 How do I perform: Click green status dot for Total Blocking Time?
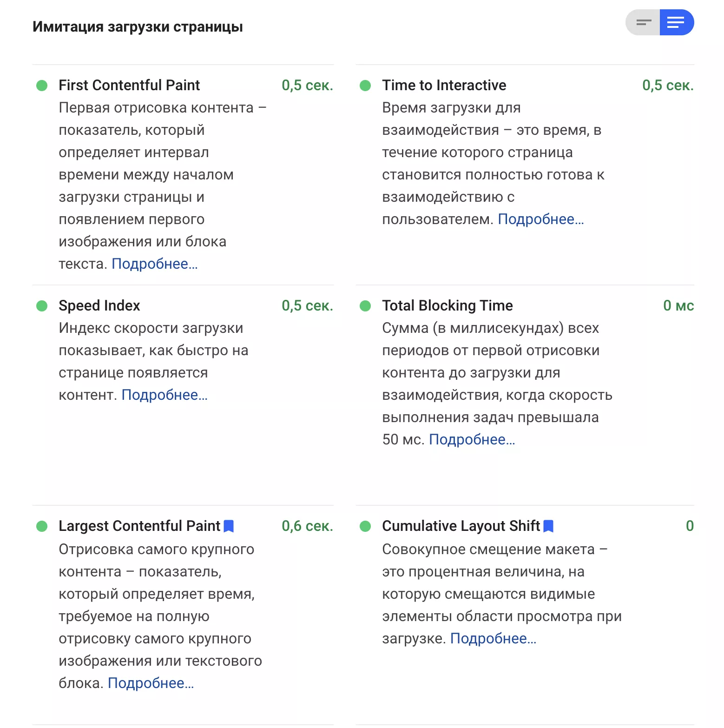coord(365,306)
